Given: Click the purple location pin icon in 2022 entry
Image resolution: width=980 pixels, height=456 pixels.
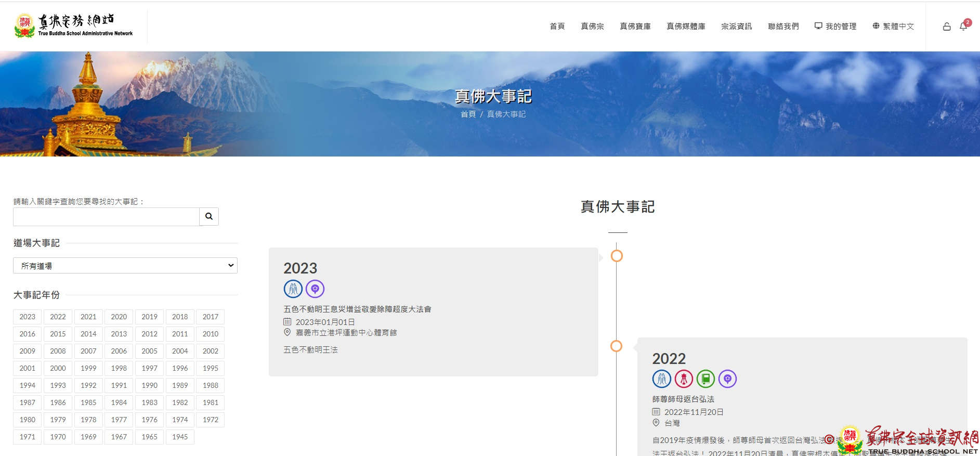Looking at the screenshot, I should (727, 379).
